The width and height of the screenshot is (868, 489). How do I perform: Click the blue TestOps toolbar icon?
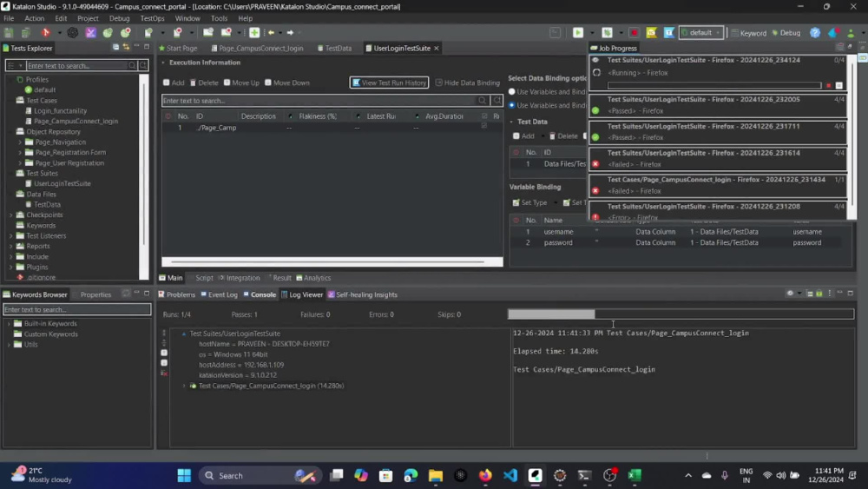669,33
